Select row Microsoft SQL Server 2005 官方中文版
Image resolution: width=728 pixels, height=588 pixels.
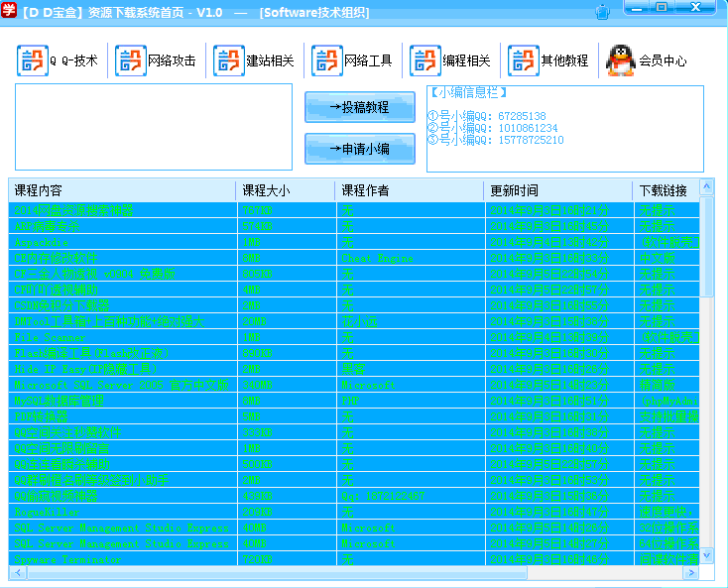tap(354, 385)
